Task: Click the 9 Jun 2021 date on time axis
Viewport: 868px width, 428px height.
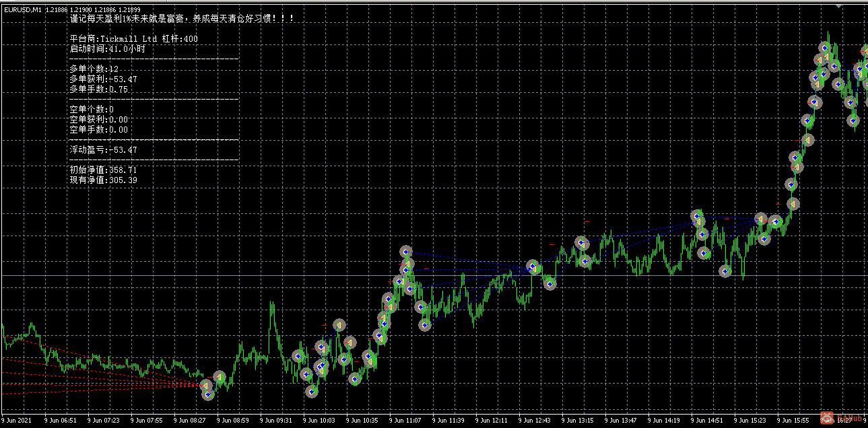Action: coord(16,421)
